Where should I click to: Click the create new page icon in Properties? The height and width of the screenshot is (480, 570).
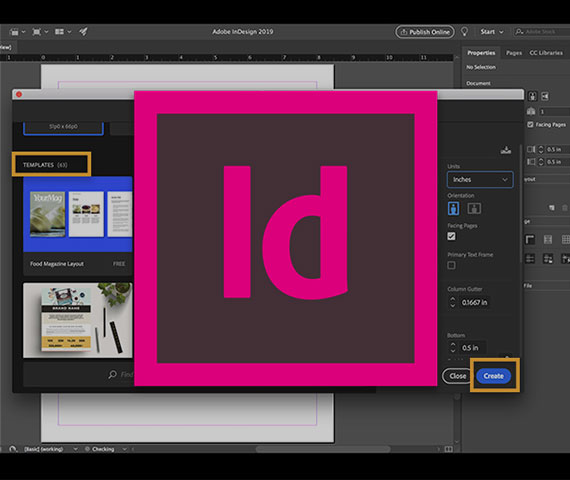tap(552, 208)
